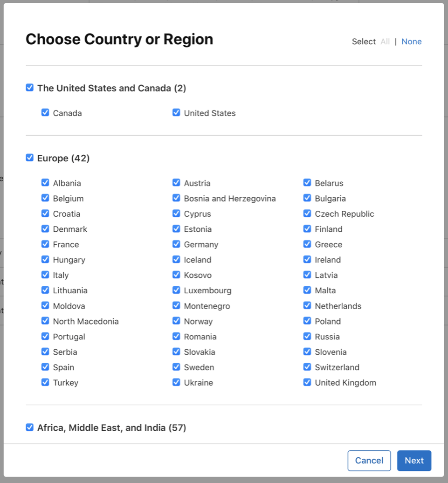Uncheck the United States checkbox

pos(176,112)
